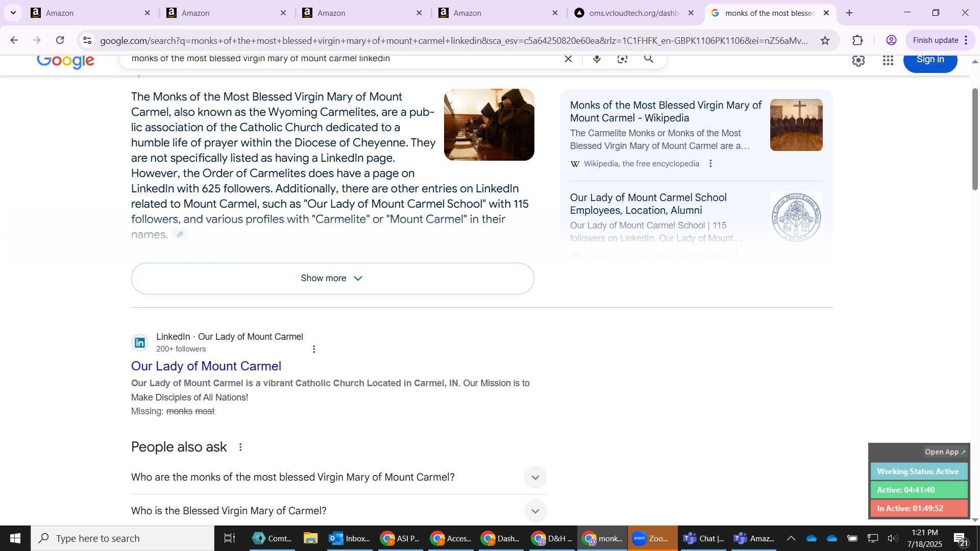The width and height of the screenshot is (980, 551).
Task: Reload the current page
Action: [x=60, y=40]
